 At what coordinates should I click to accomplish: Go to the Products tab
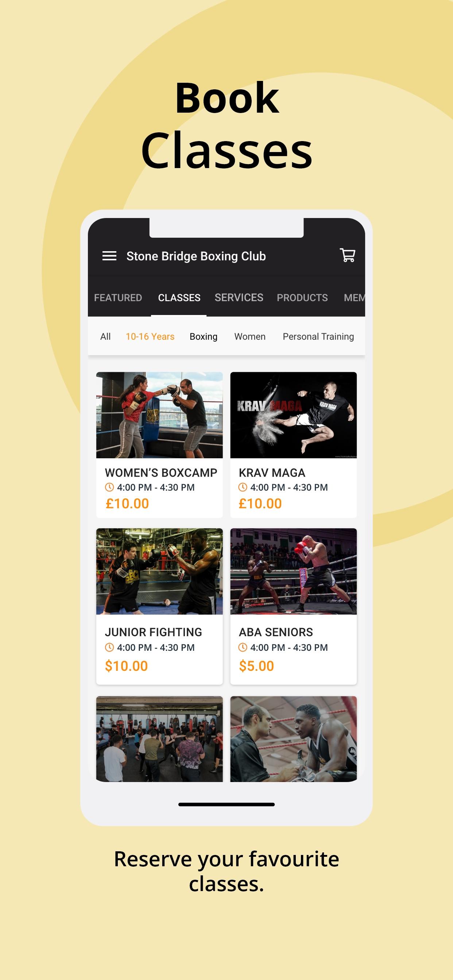[302, 297]
